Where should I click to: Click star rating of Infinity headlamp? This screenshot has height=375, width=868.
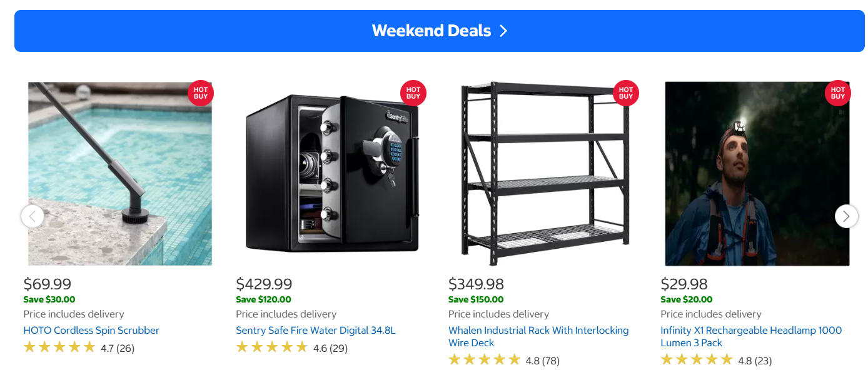point(697,360)
